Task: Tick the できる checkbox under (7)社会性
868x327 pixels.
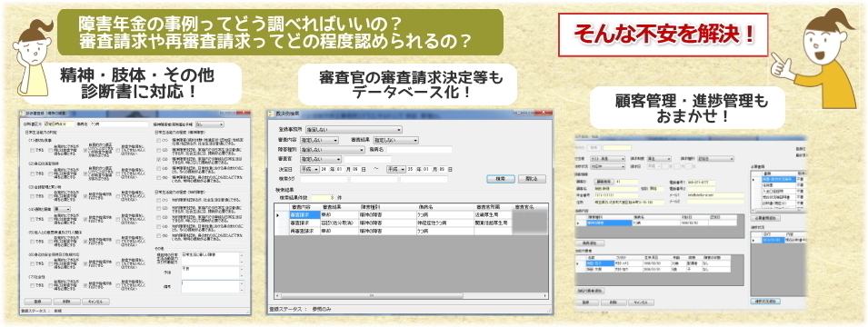Action: click(32, 286)
